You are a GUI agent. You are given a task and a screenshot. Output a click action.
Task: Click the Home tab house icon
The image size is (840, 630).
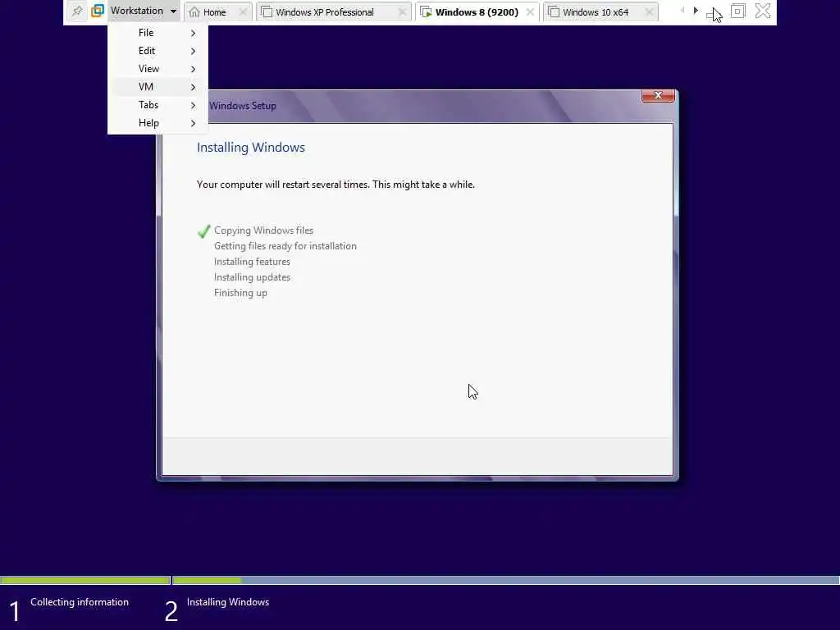(194, 11)
